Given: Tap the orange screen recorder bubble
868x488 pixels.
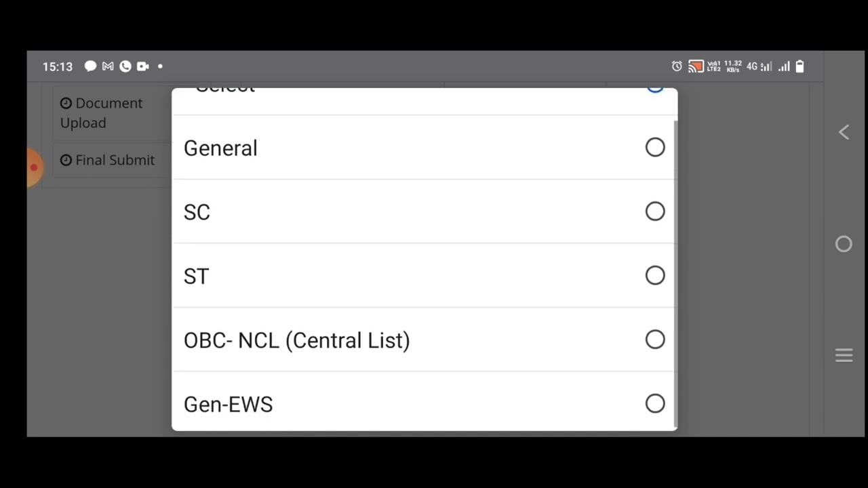Looking at the screenshot, I should click(x=34, y=167).
